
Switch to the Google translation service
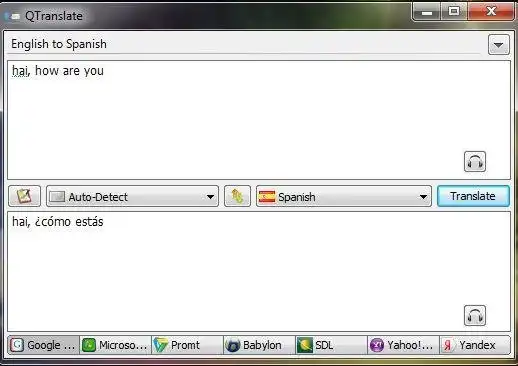click(43, 345)
